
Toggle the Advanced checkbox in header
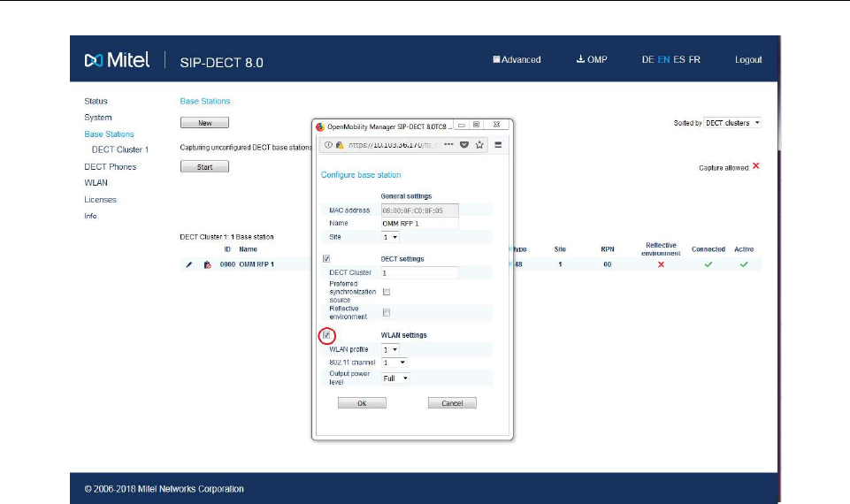point(496,59)
